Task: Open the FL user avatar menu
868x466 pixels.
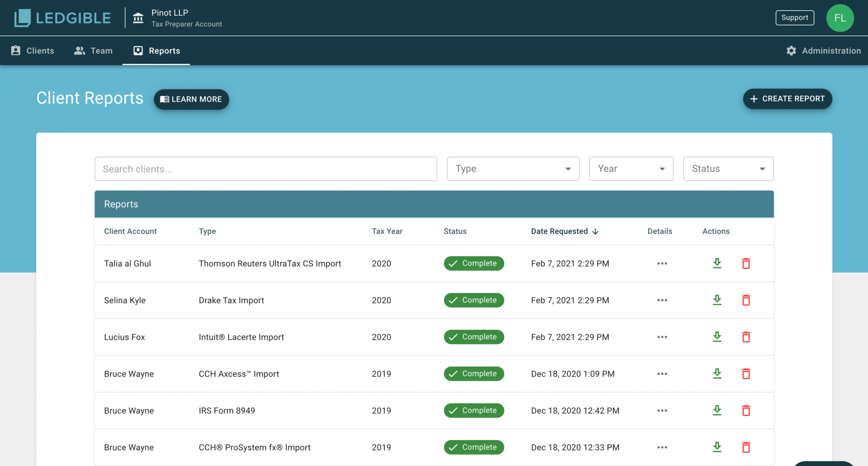Action: click(840, 18)
